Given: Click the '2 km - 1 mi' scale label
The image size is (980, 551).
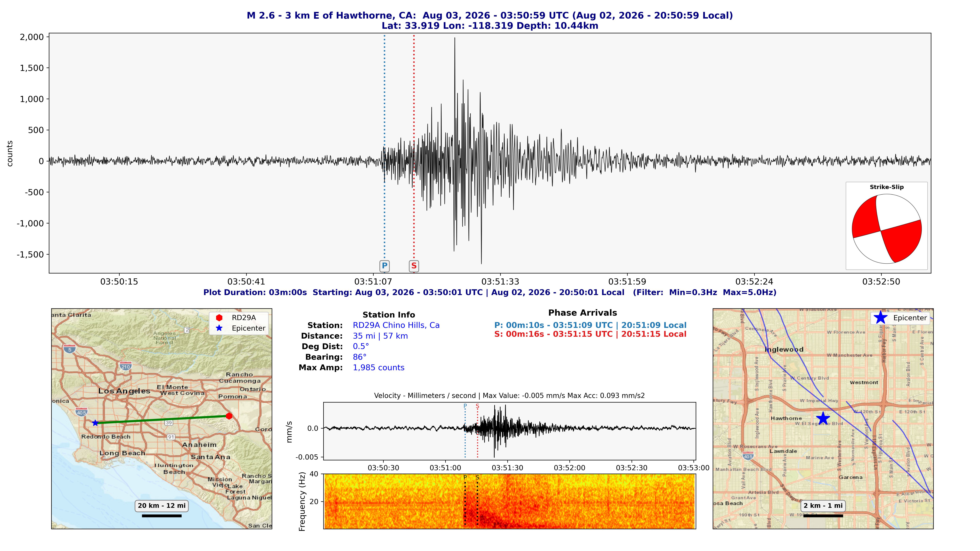Looking at the screenshot, I should pos(823,506).
